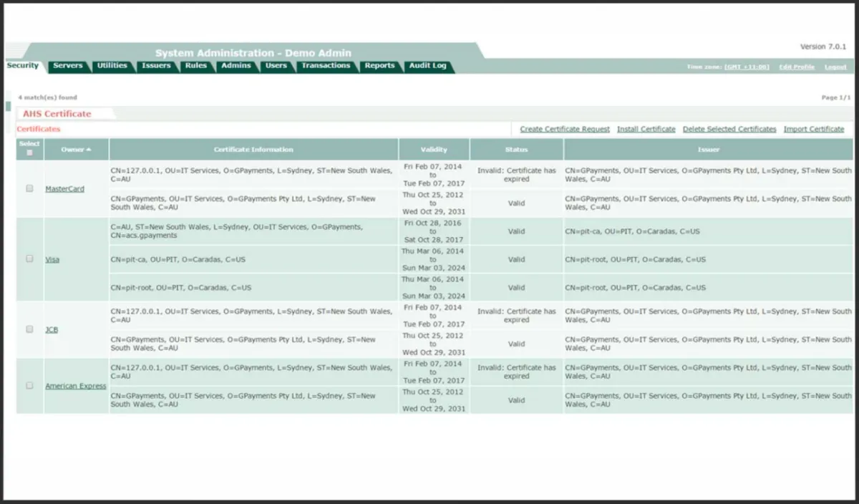
Task: Click the '4 match(es) found' text
Action: (48, 97)
